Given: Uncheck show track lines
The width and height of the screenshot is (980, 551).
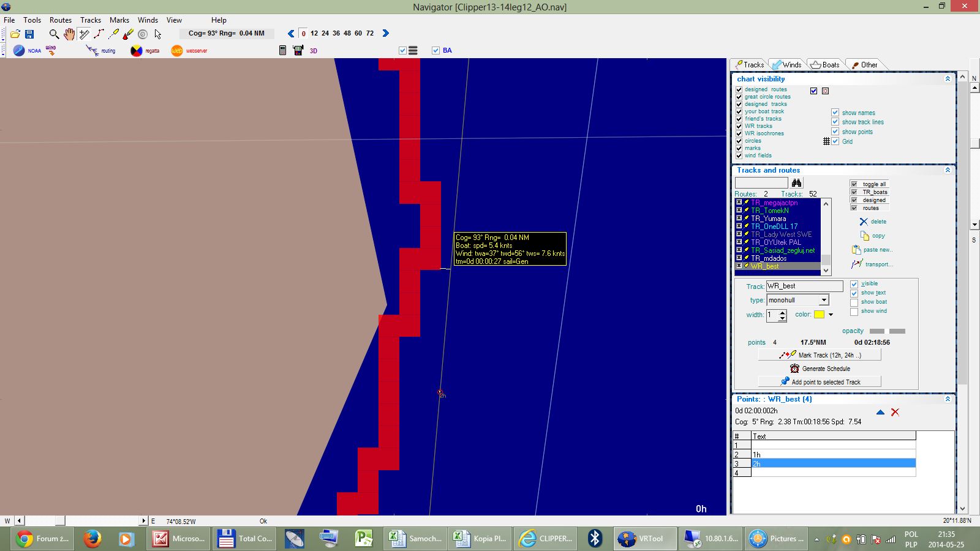Looking at the screenshot, I should click(835, 122).
